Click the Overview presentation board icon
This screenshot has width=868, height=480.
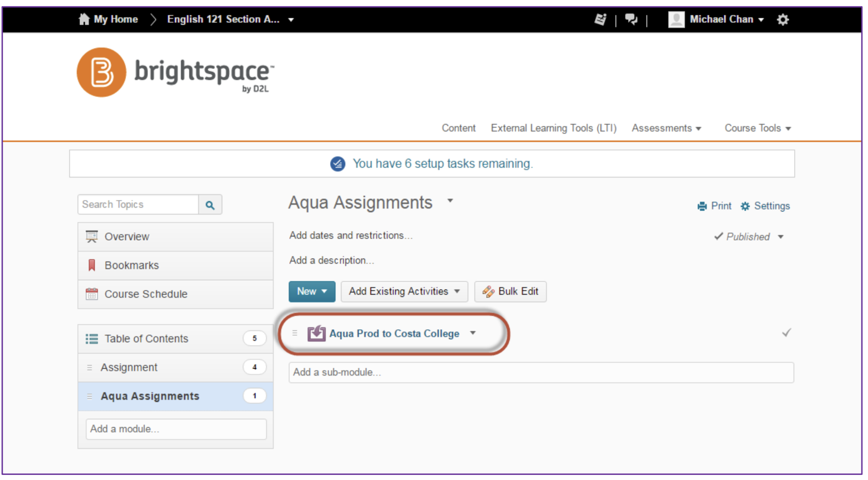click(92, 237)
